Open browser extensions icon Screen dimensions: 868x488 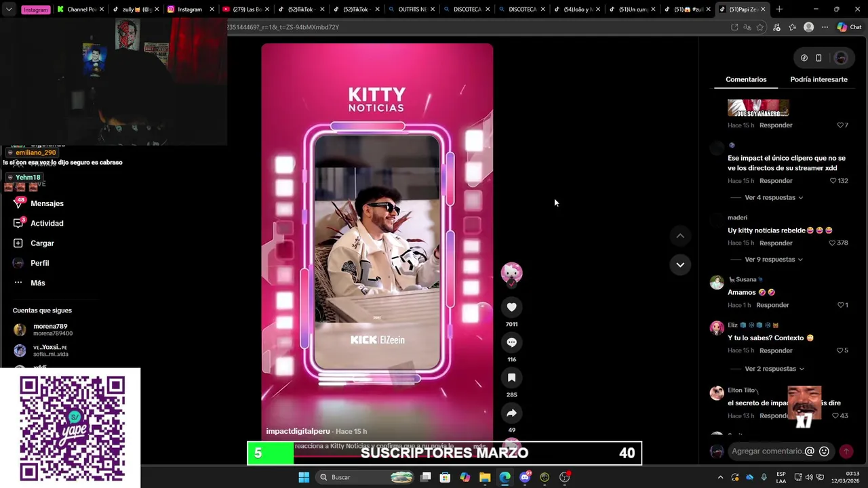coord(777,27)
